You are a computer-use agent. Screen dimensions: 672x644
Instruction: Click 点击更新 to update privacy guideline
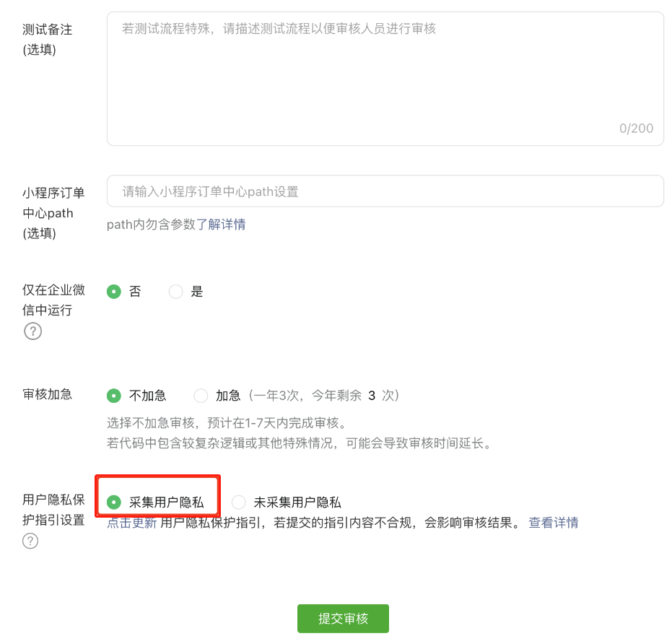131,523
